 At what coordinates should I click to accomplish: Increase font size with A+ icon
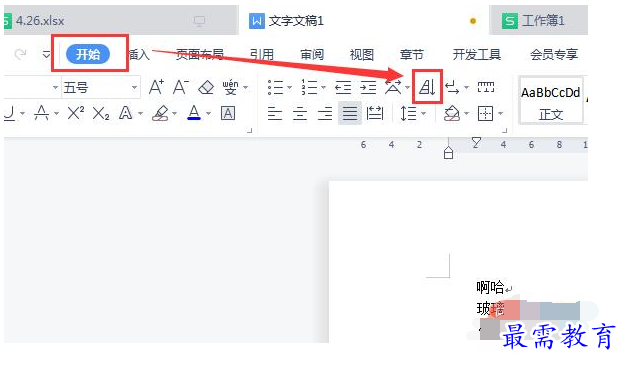click(156, 87)
